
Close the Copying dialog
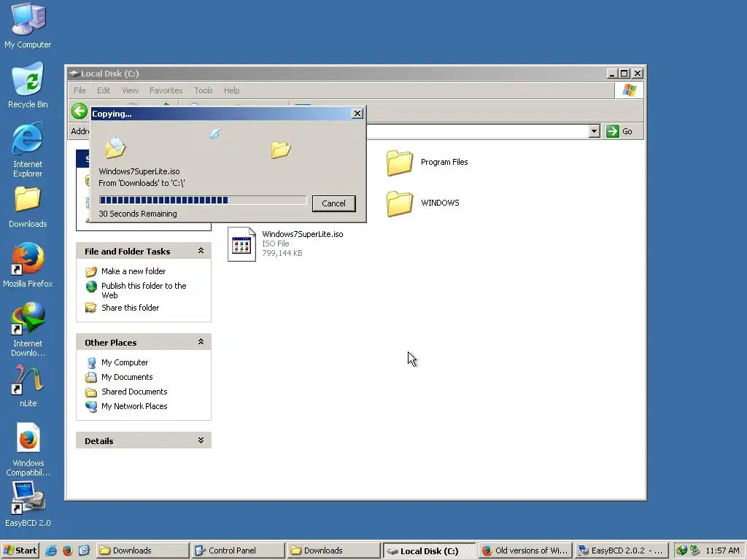pos(357,113)
